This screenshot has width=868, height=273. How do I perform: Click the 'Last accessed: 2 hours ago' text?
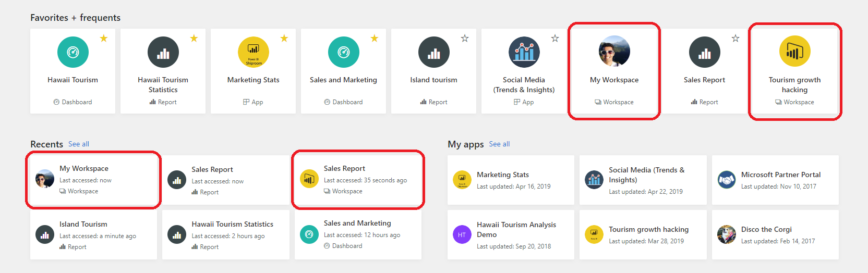(228, 236)
